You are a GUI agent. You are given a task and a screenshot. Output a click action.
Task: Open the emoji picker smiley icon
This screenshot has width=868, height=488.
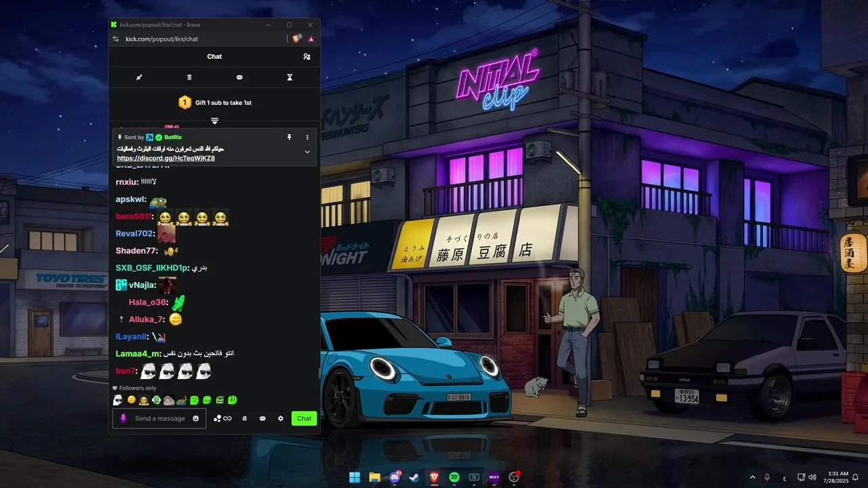[196, 418]
